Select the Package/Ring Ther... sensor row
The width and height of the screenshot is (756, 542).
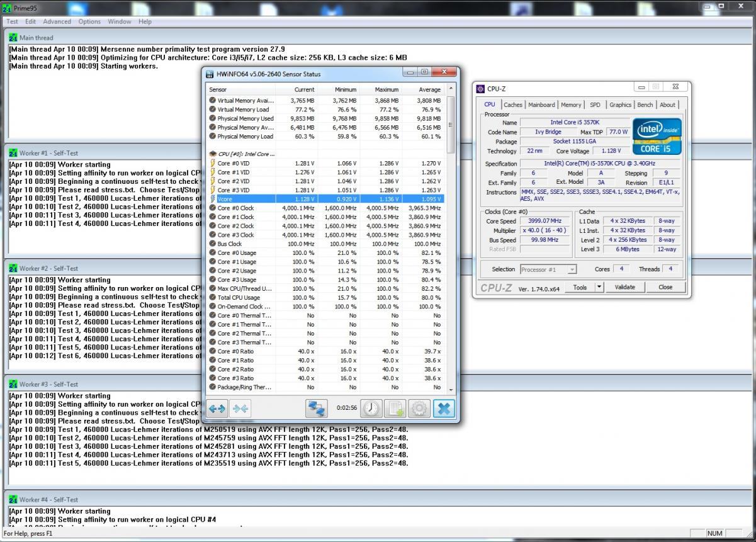325,387
